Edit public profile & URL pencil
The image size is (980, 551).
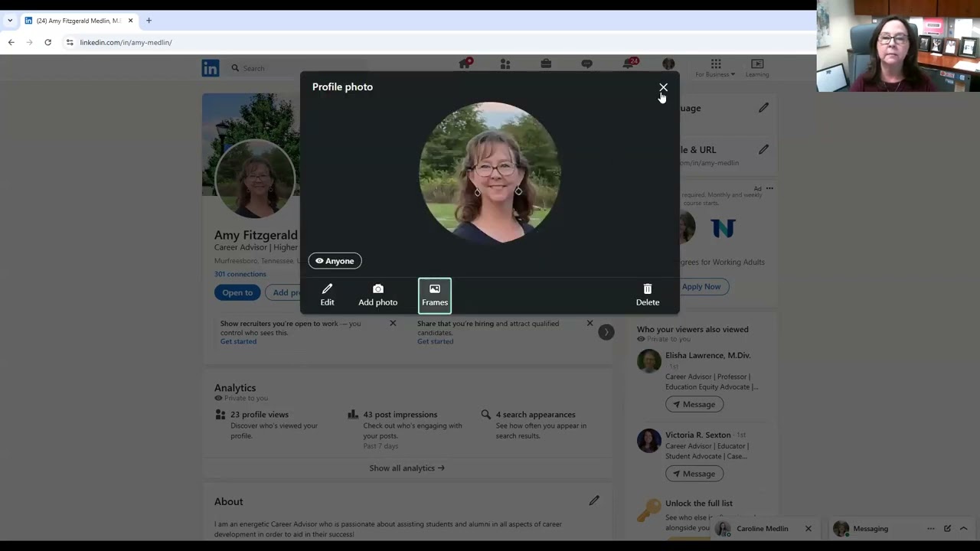(x=763, y=149)
